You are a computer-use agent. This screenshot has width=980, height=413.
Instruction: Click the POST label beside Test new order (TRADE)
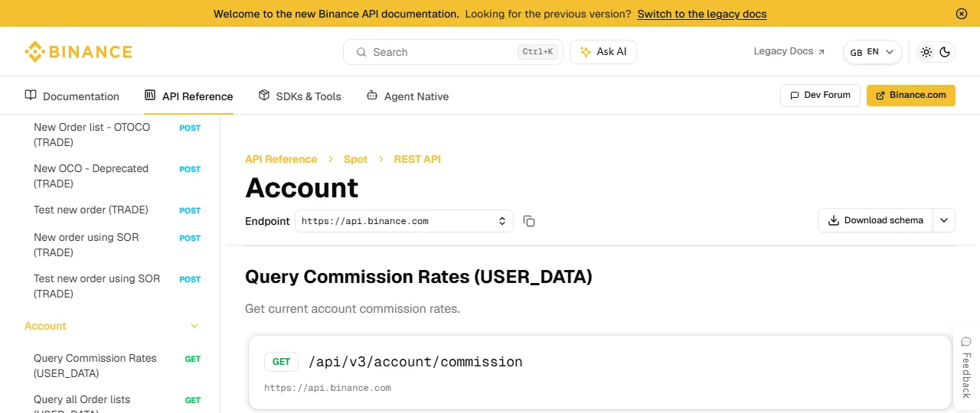point(190,210)
